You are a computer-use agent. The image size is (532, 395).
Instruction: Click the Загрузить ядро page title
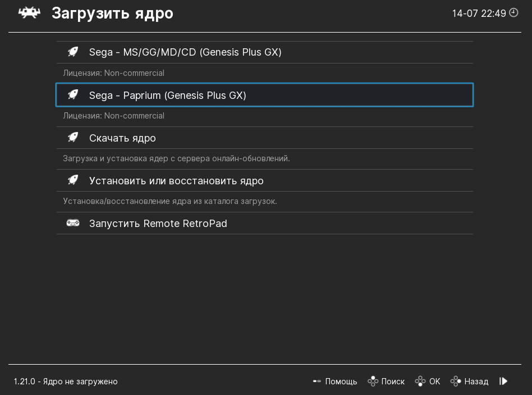pyautogui.click(x=112, y=13)
